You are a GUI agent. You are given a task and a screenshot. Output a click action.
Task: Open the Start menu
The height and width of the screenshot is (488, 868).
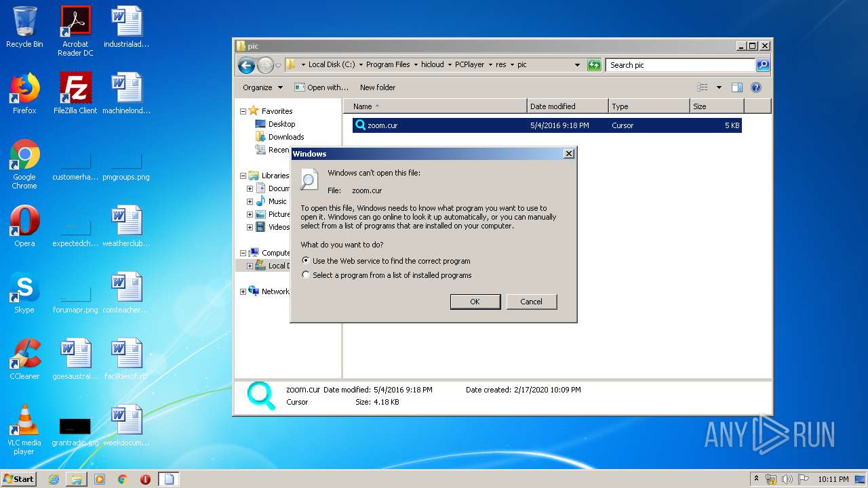click(19, 479)
